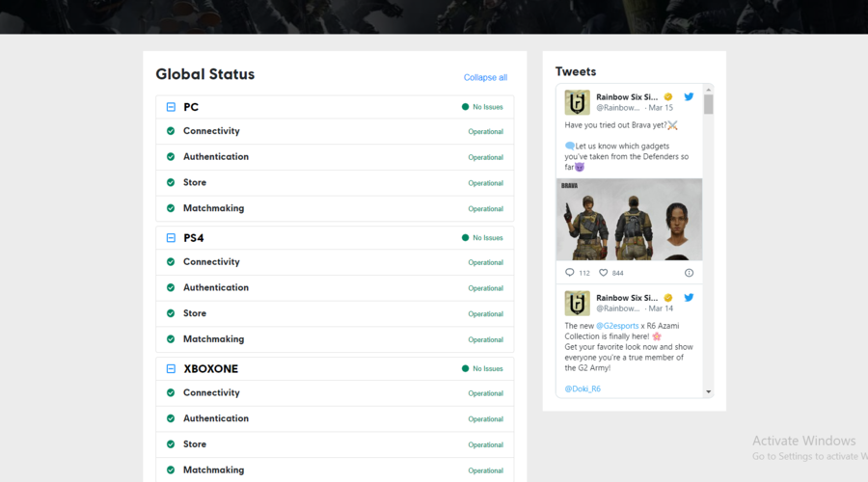Click Rainbow Six avatar in Mar 14 tweet

pos(577,304)
